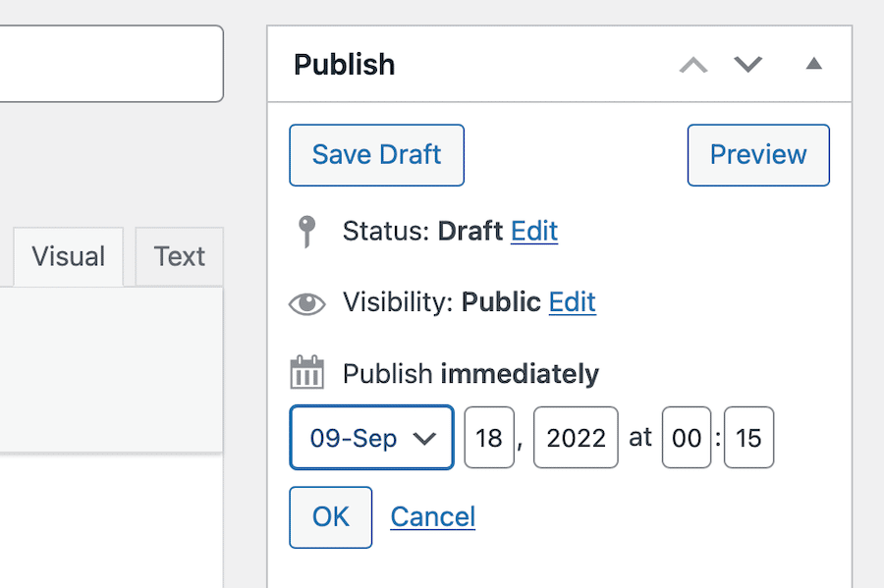Click the Save Draft button
This screenshot has width=884, height=588.
pyautogui.click(x=376, y=155)
